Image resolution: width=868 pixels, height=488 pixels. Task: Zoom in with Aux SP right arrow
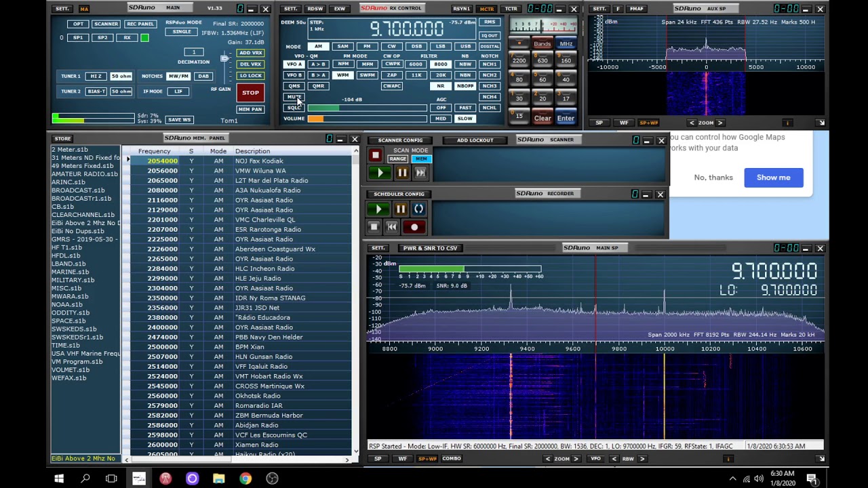(720, 123)
